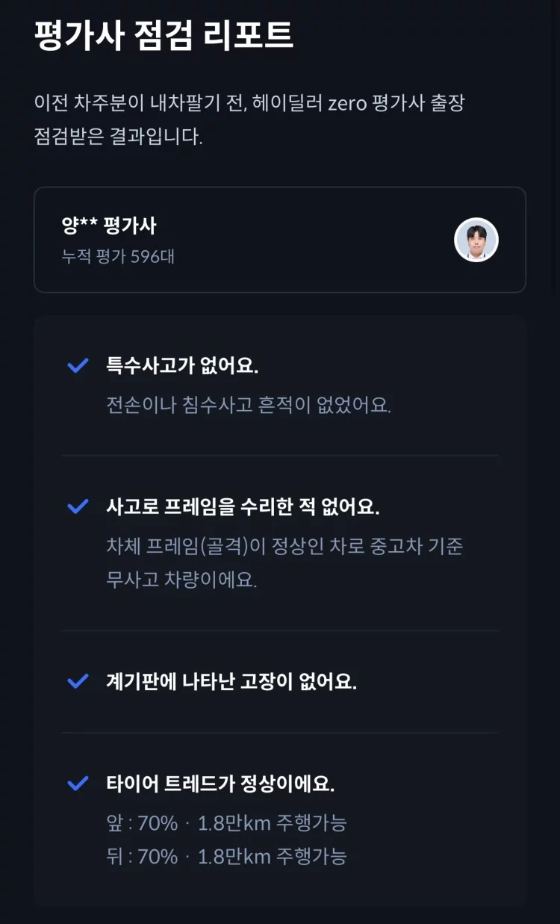Open the 계기판에 나타난 고장이 없어요 item

pos(231,682)
